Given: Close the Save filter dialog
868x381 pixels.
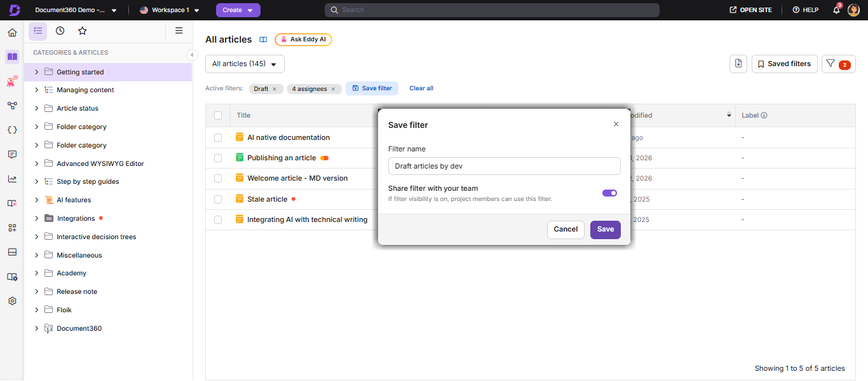Looking at the screenshot, I should point(616,124).
